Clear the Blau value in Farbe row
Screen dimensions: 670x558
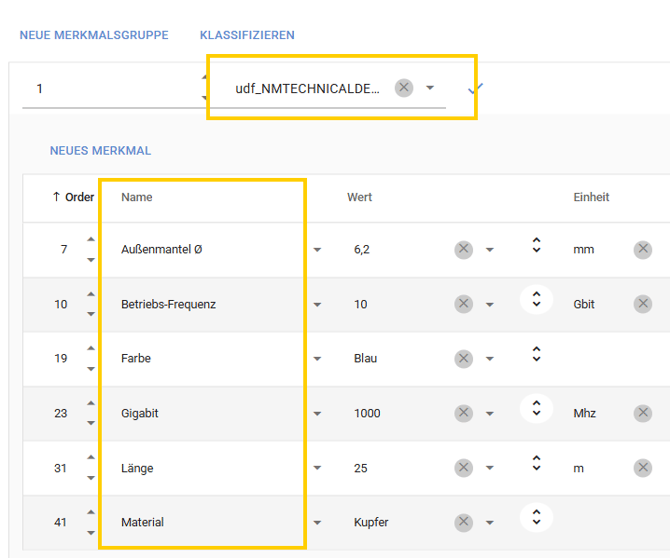(463, 359)
